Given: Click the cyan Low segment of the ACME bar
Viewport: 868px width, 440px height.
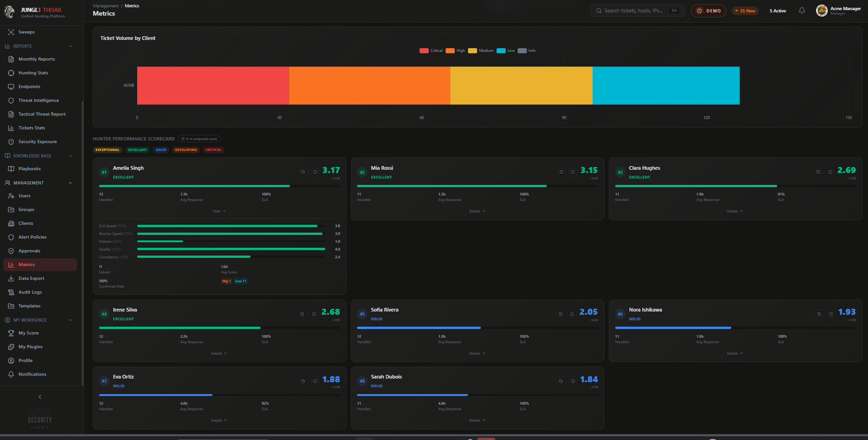Looking at the screenshot, I should click(x=666, y=86).
